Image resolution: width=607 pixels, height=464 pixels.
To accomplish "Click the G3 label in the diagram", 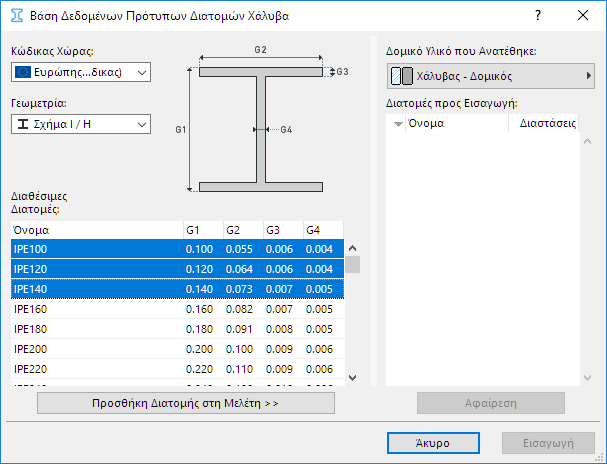I will [342, 72].
